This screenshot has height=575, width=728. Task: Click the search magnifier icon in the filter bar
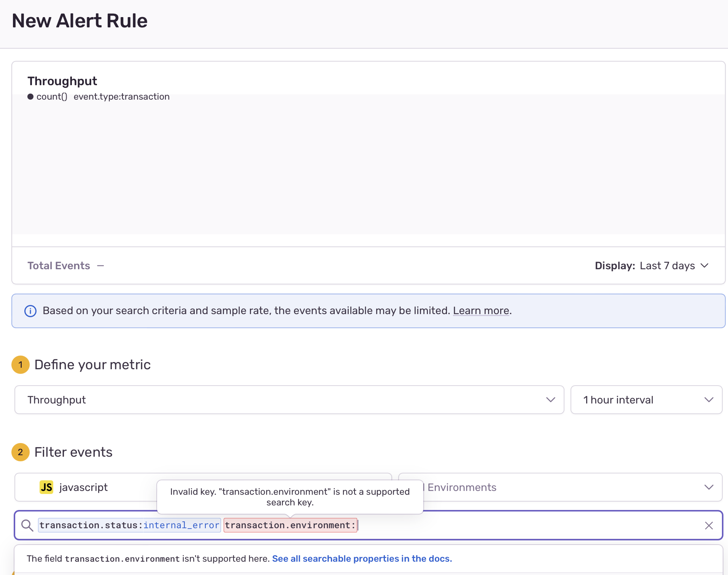point(27,525)
